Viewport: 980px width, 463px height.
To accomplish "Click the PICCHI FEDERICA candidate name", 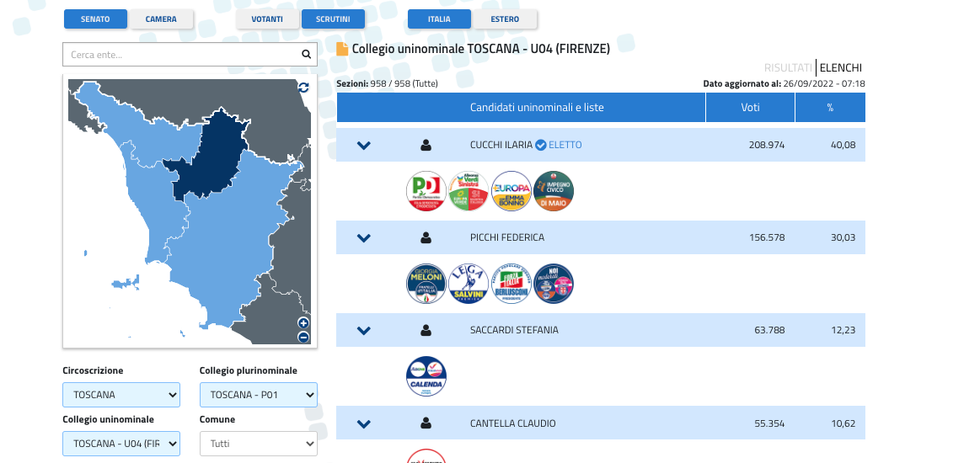I will tap(507, 237).
